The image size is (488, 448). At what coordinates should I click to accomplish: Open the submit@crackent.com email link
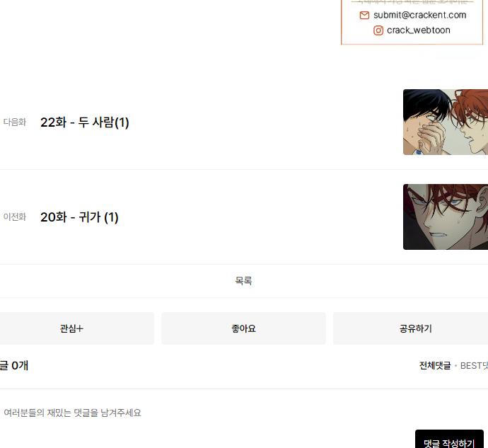coord(419,15)
